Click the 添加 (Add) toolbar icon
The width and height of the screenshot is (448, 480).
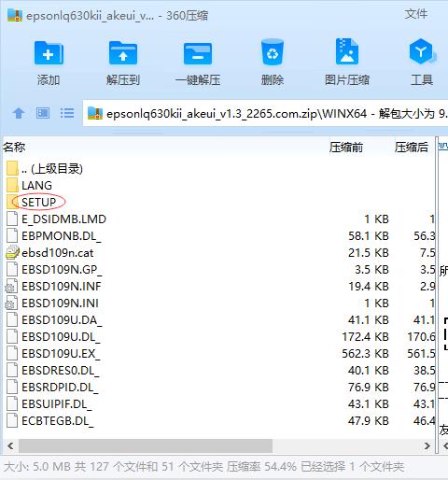[x=49, y=53]
